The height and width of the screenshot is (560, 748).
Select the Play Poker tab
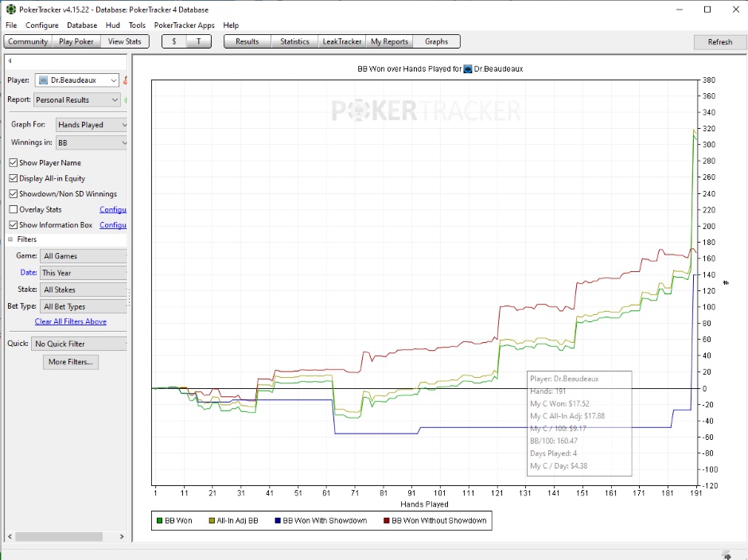point(76,41)
